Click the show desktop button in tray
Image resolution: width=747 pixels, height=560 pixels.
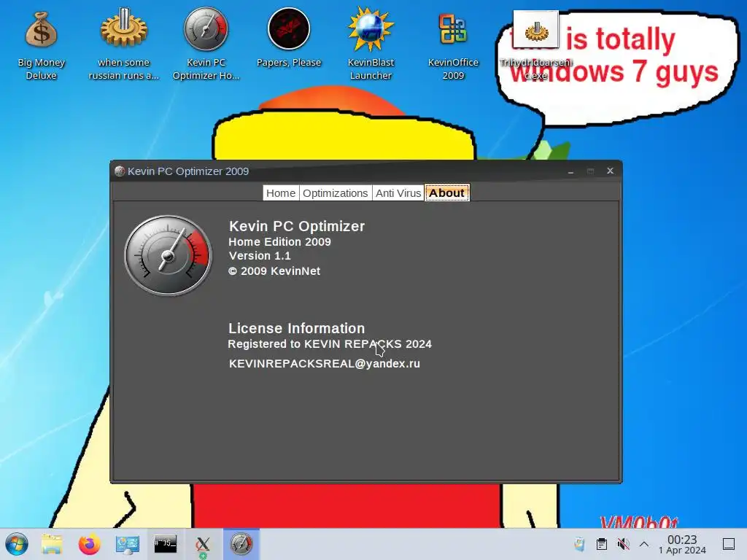coord(729,544)
